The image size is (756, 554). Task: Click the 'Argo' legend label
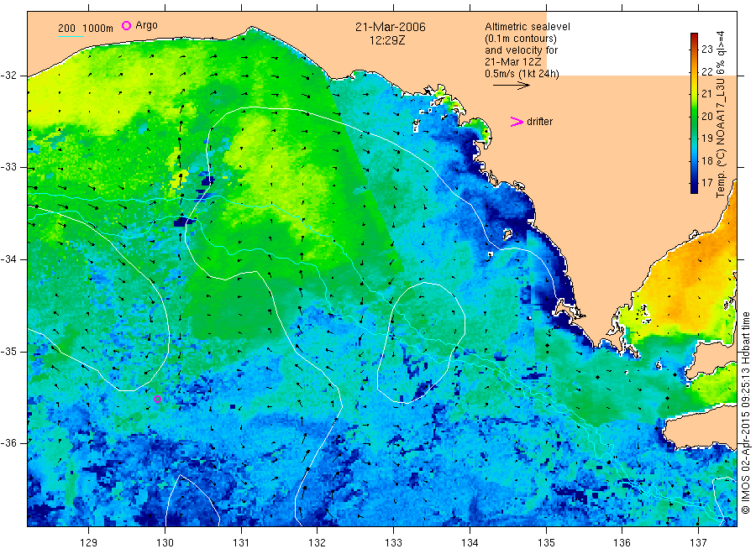coord(146,25)
